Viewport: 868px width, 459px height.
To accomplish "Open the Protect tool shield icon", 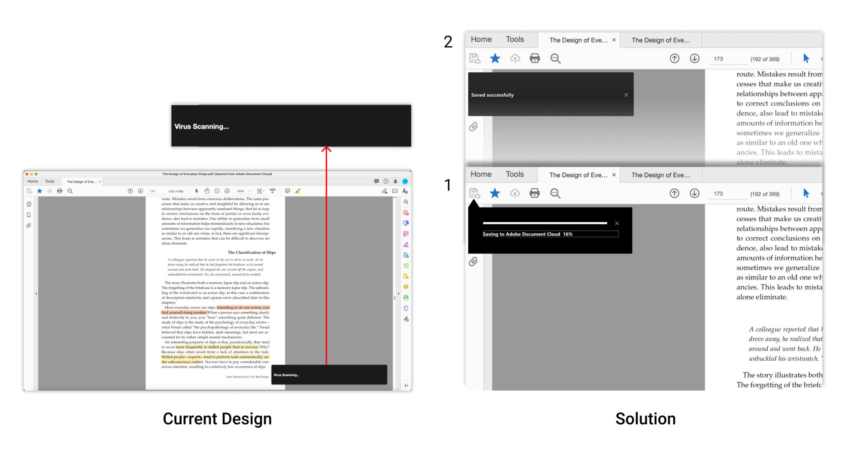I will pos(406,308).
